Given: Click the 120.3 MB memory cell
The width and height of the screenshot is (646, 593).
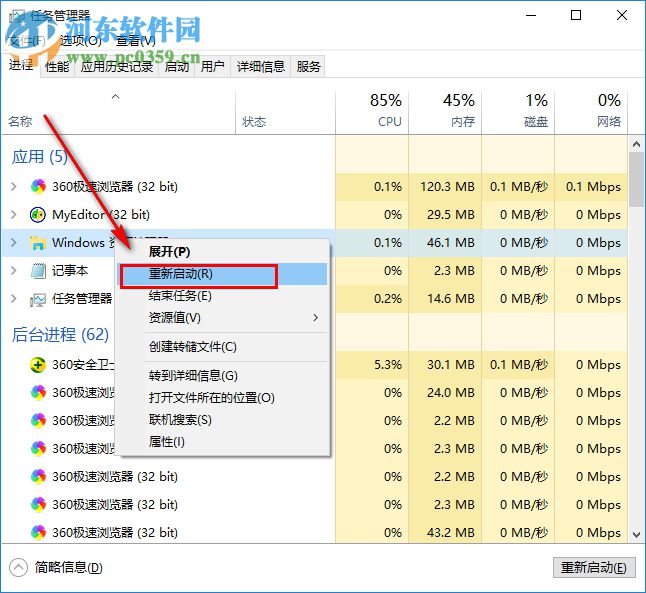Looking at the screenshot, I should pos(445,187).
